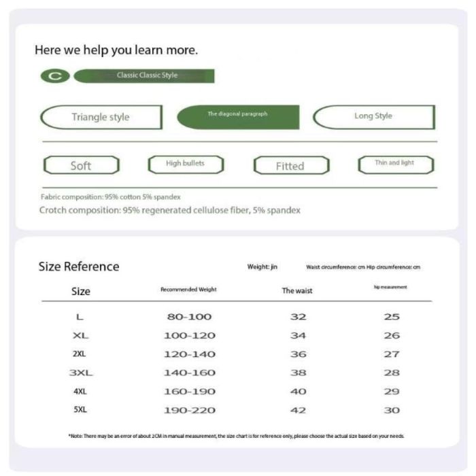The height and width of the screenshot is (476, 476).
Task: Click the Soft feature tag
Action: 81,165
